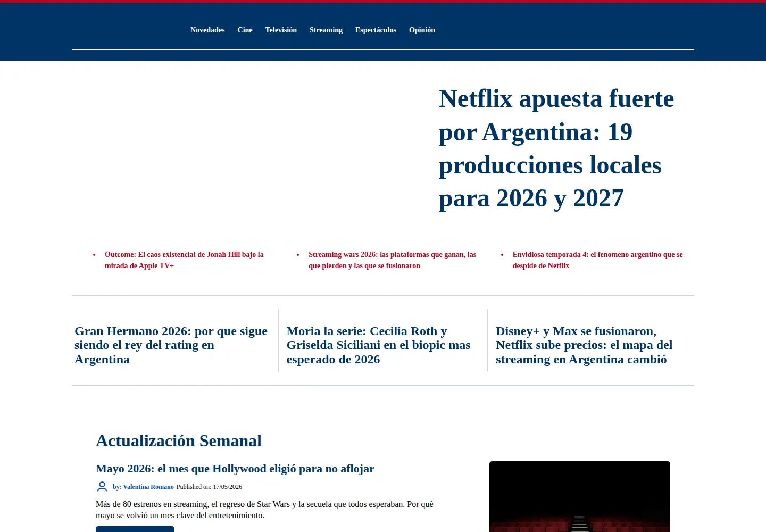This screenshot has width=766, height=532.
Task: Read the Streaming wars 2026 article
Action: (x=392, y=260)
